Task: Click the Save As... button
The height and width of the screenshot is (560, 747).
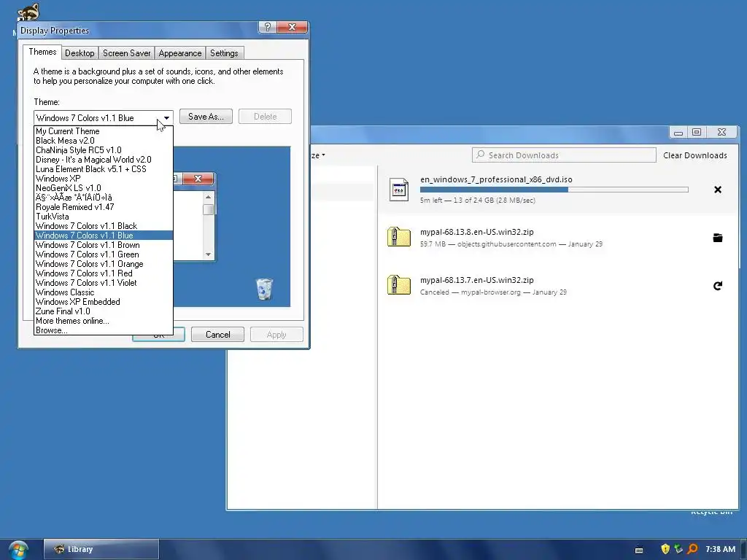Action: (206, 117)
